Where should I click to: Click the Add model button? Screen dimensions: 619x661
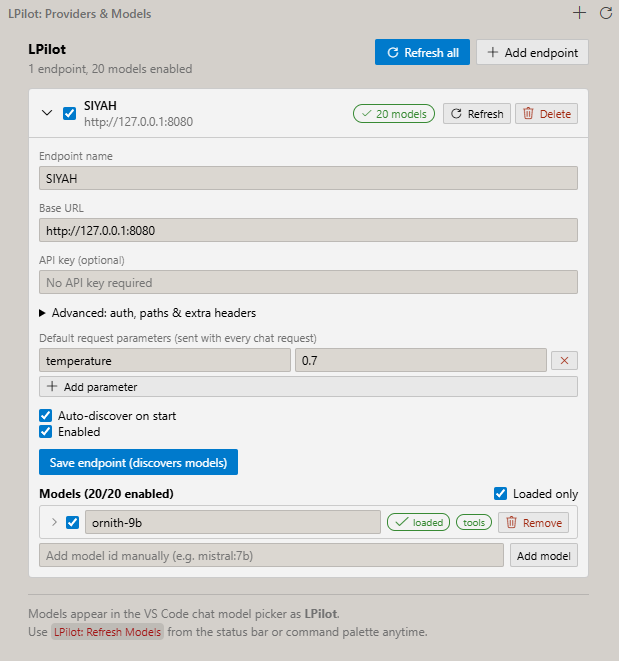pos(544,555)
